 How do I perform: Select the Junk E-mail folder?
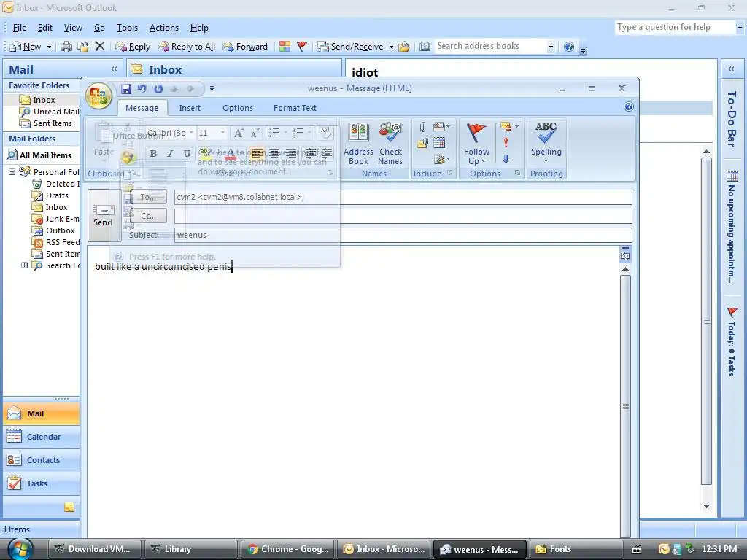tap(55, 219)
